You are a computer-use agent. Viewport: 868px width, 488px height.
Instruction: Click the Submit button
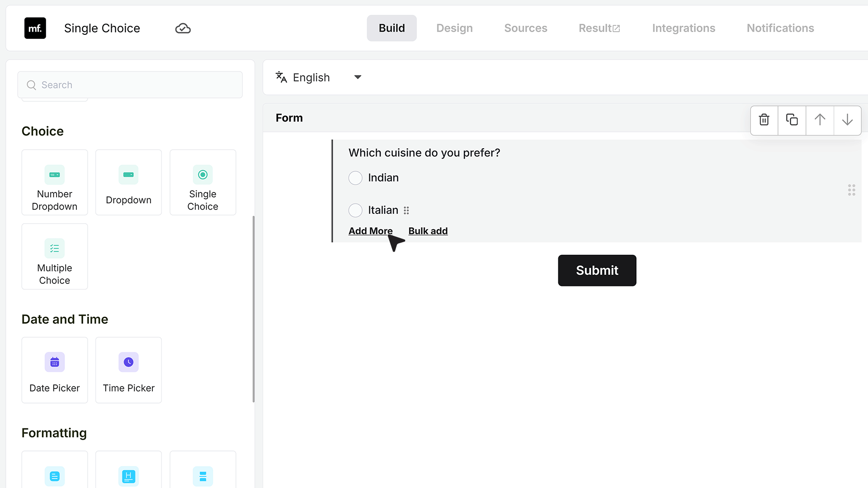coord(597,270)
